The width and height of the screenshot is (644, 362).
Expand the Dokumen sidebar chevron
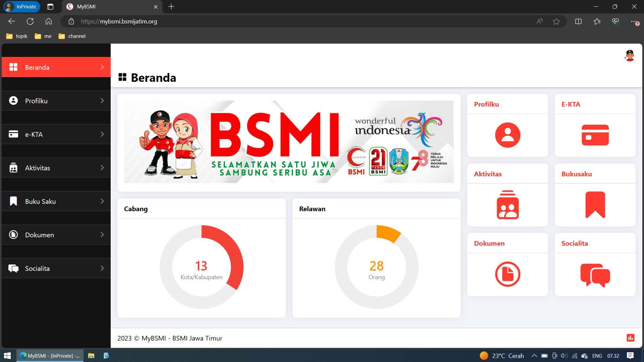coord(102,235)
